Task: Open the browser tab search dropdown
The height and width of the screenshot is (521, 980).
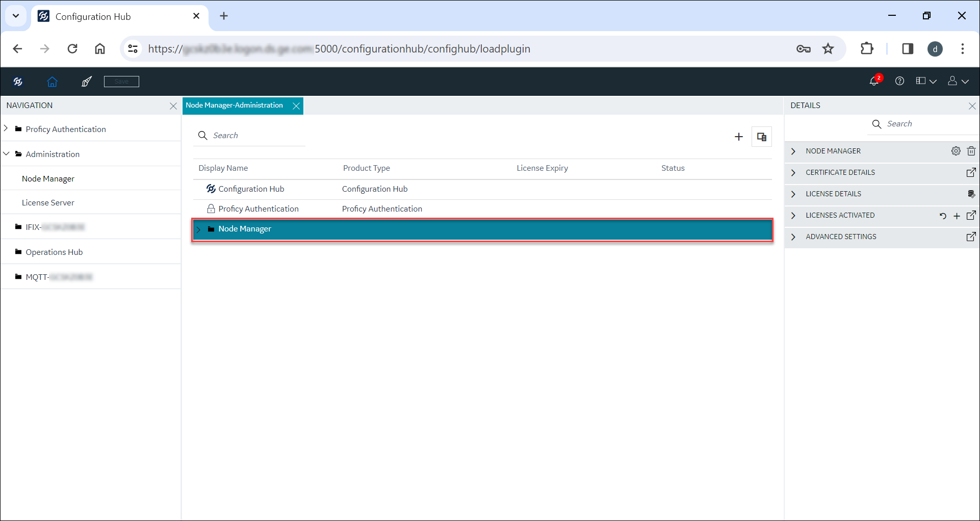Action: [x=16, y=16]
